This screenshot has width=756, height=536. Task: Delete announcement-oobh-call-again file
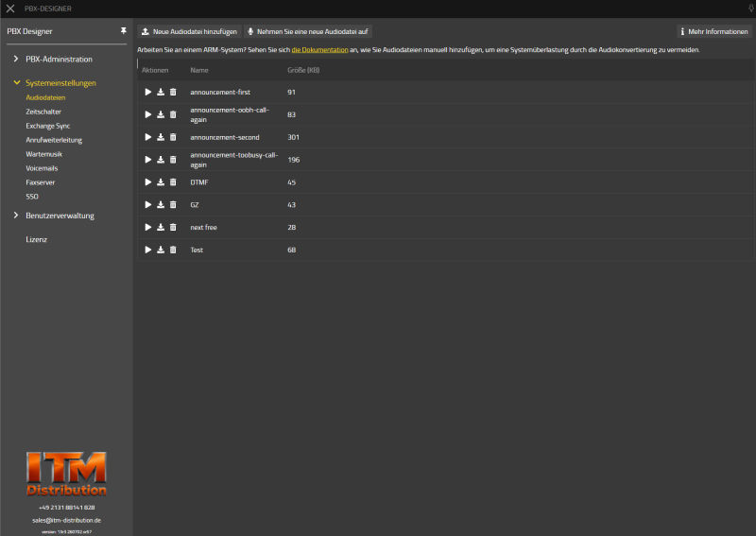(173, 114)
